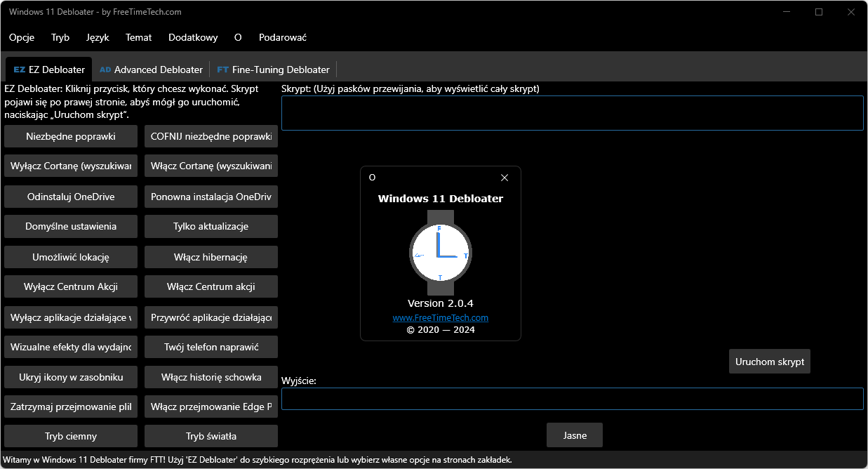Focus the Skrypt text box
This screenshot has width=868, height=469.
click(x=573, y=113)
